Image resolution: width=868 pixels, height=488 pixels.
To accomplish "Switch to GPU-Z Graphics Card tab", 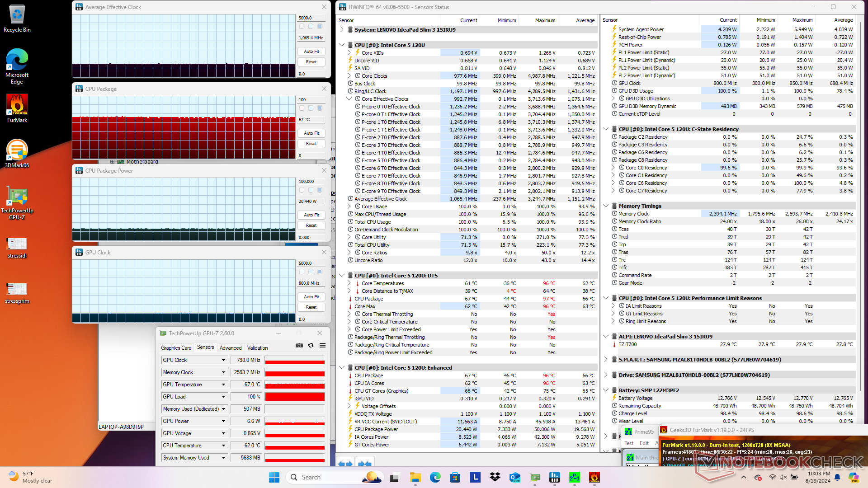I will (176, 348).
